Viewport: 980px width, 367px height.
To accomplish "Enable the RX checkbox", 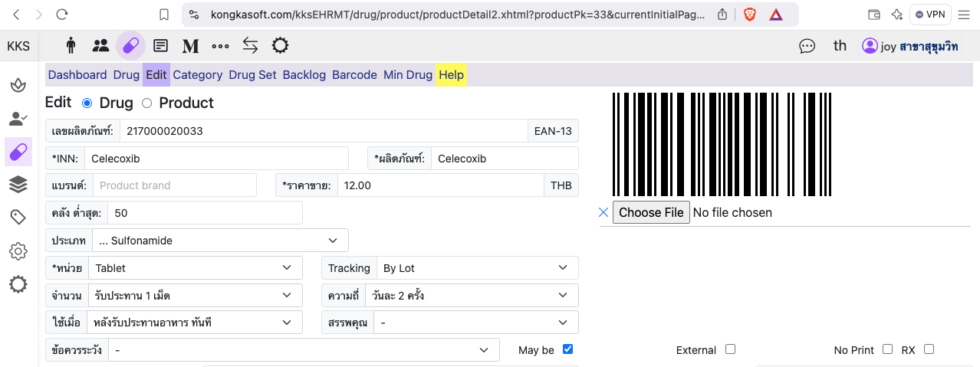I will pyautogui.click(x=929, y=349).
